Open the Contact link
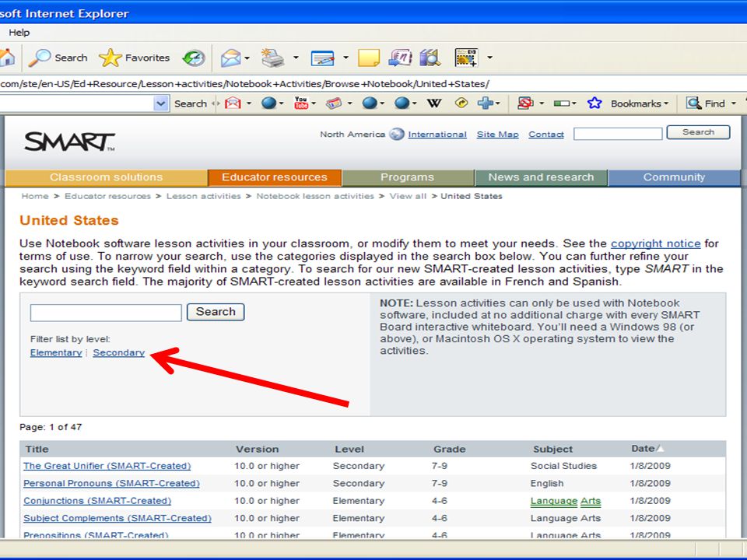This screenshot has height=560, width=747. click(x=546, y=135)
